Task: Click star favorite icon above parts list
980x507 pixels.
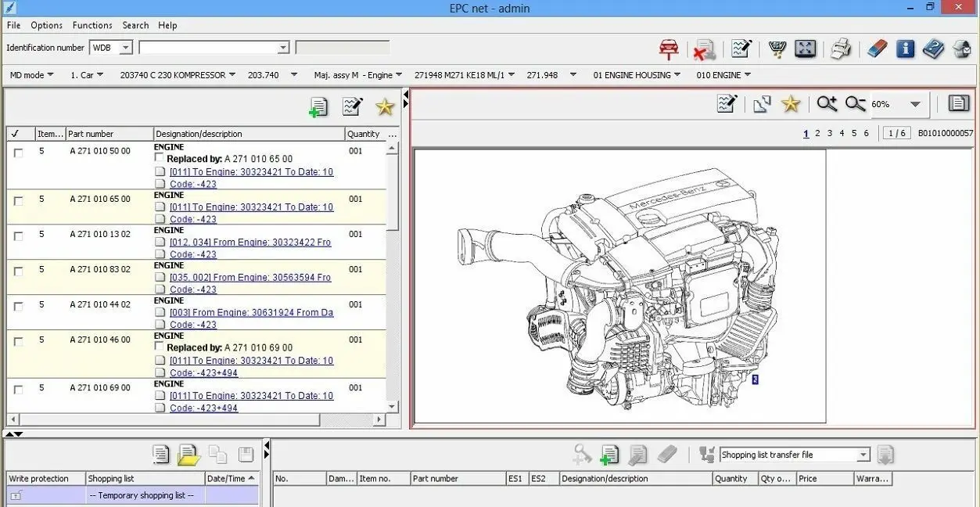Action: point(384,107)
